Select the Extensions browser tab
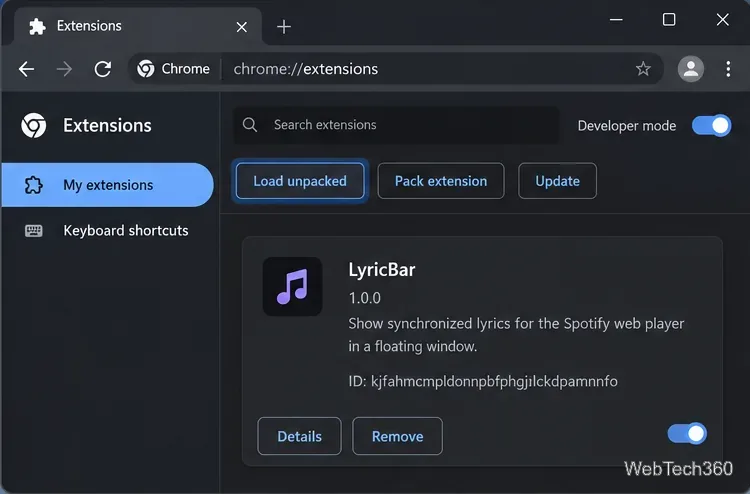750x494 pixels. 138,26
